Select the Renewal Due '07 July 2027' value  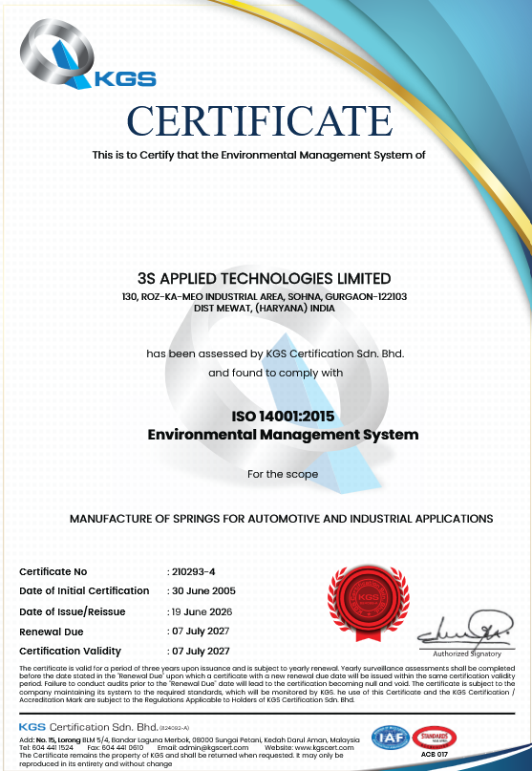[x=201, y=632]
